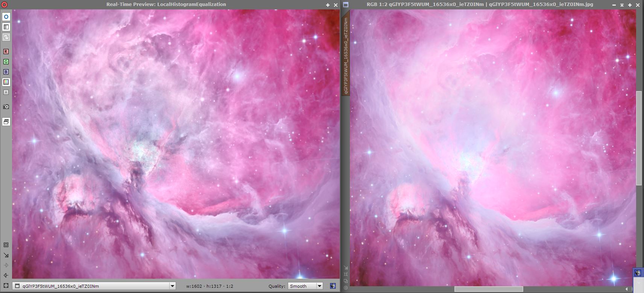Image resolution: width=644 pixels, height=293 pixels.
Task: Click the view dropdown arrow button
Action: coord(172,286)
